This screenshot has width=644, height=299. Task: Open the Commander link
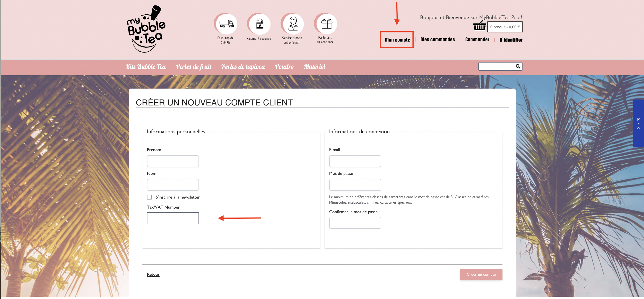[x=477, y=39]
